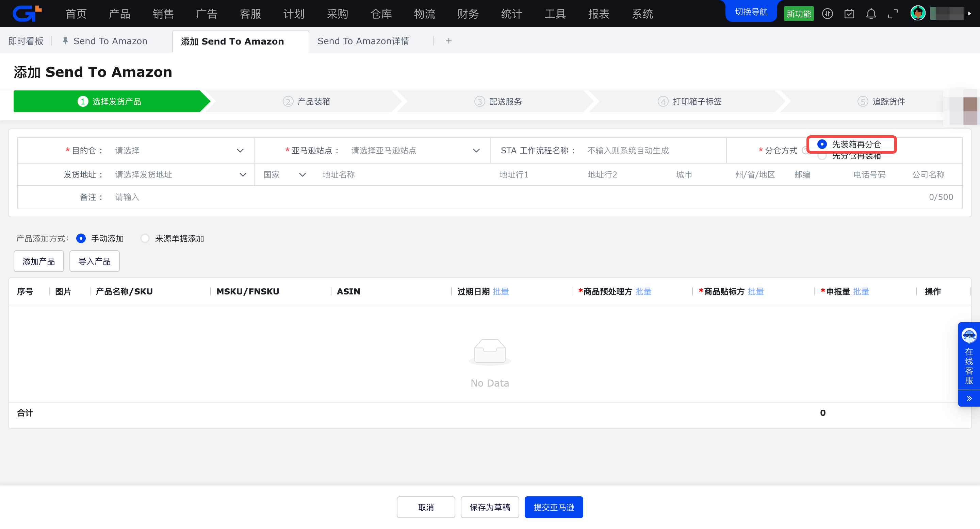Add a new tab with the plus icon
The width and height of the screenshot is (980, 529).
pos(449,41)
